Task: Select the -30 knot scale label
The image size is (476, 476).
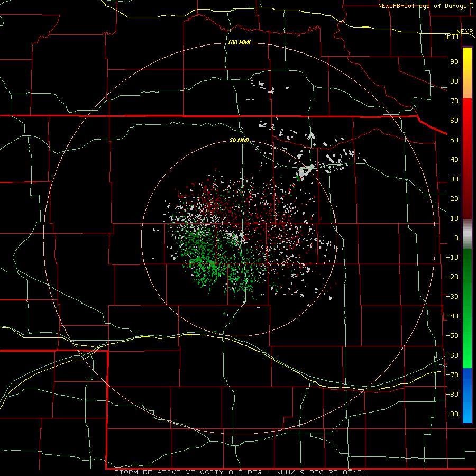Action: [x=452, y=297]
